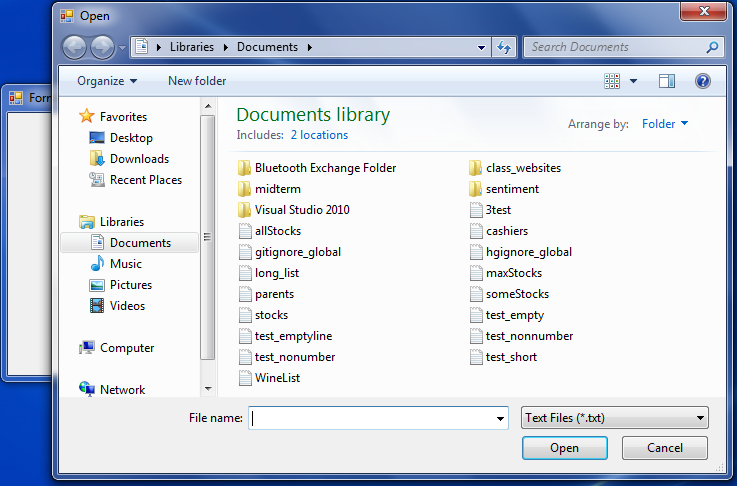Screen dimensions: 737x486
Task: Click the 2 locations link
Action: click(319, 135)
